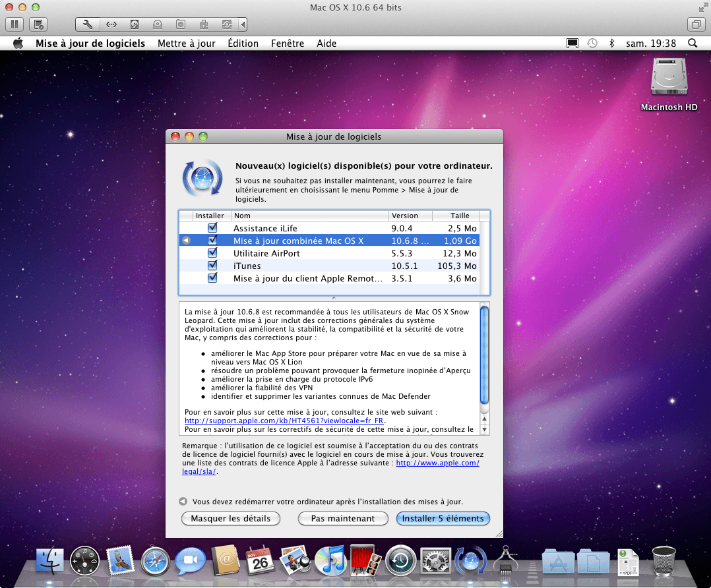Open support.apple.com HT4561 link
Viewport: 711px width, 588px height.
point(284,421)
